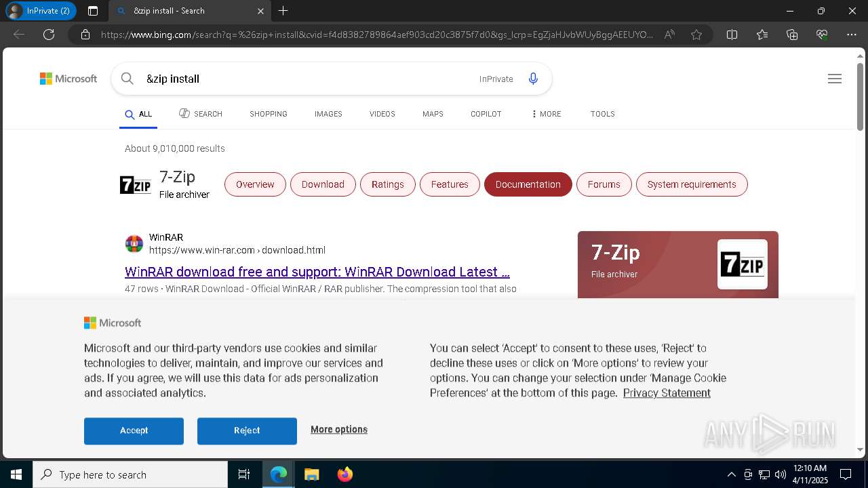The height and width of the screenshot is (488, 868).
Task: Open Browser essentials heart icon
Action: tap(822, 35)
